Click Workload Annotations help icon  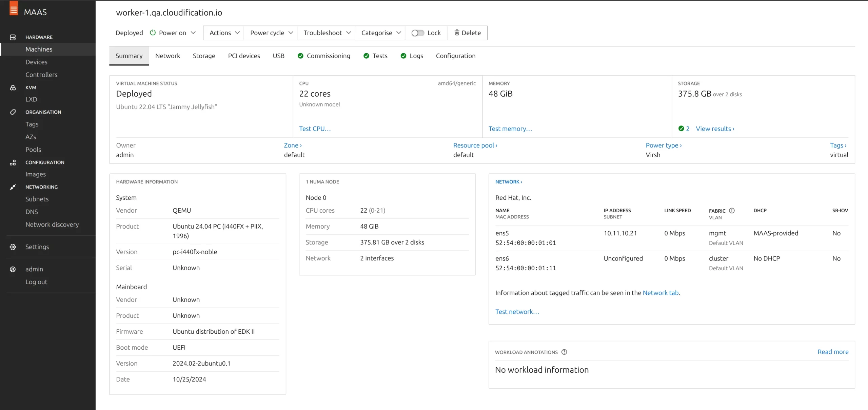point(564,352)
